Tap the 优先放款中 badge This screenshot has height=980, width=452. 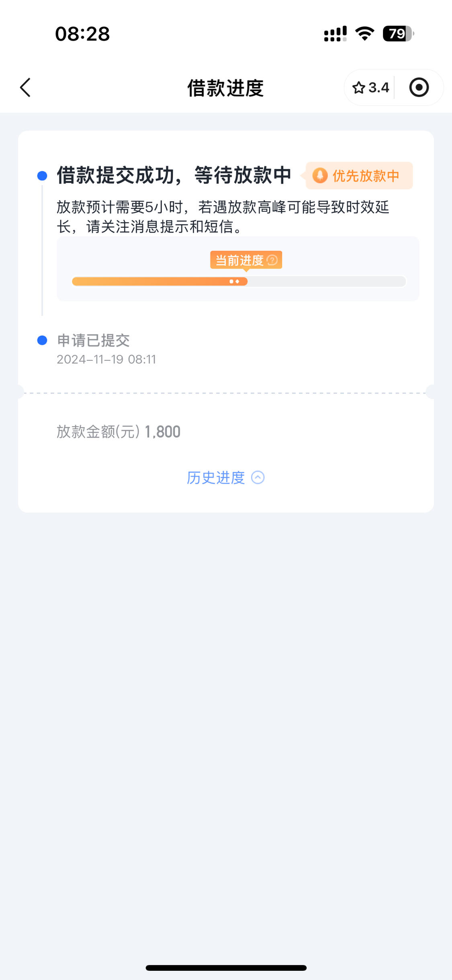tap(359, 176)
